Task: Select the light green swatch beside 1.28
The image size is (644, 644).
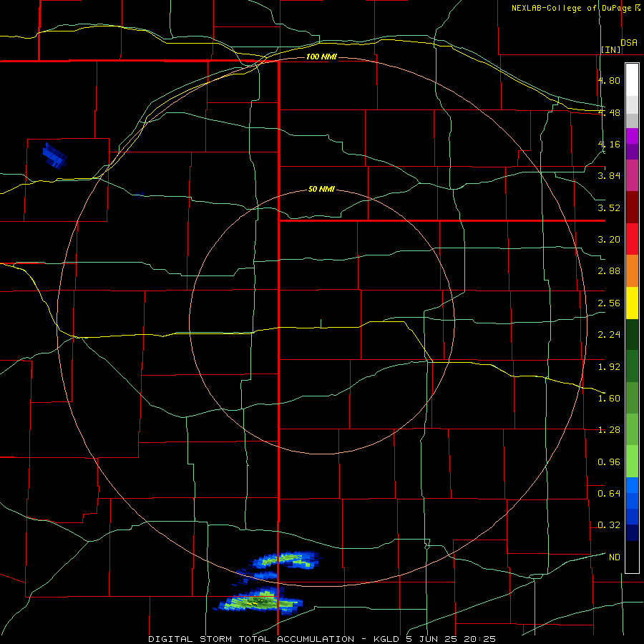Action: [632, 429]
